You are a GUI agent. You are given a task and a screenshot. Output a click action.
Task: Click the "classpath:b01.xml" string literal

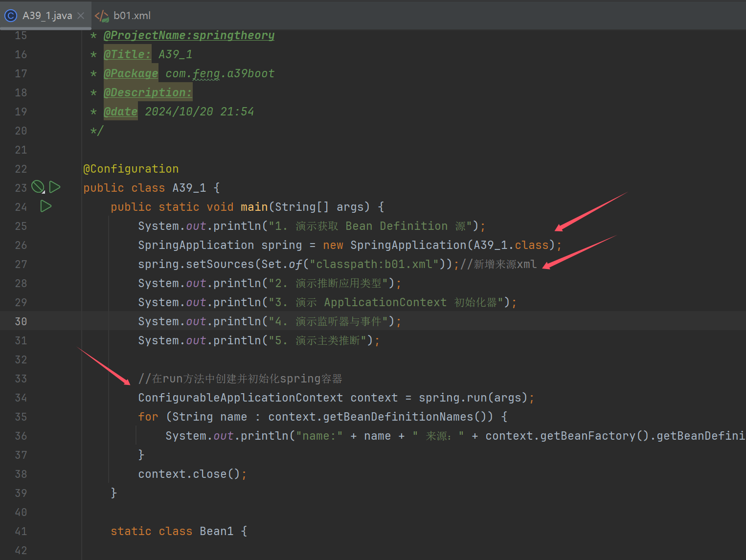point(374,264)
